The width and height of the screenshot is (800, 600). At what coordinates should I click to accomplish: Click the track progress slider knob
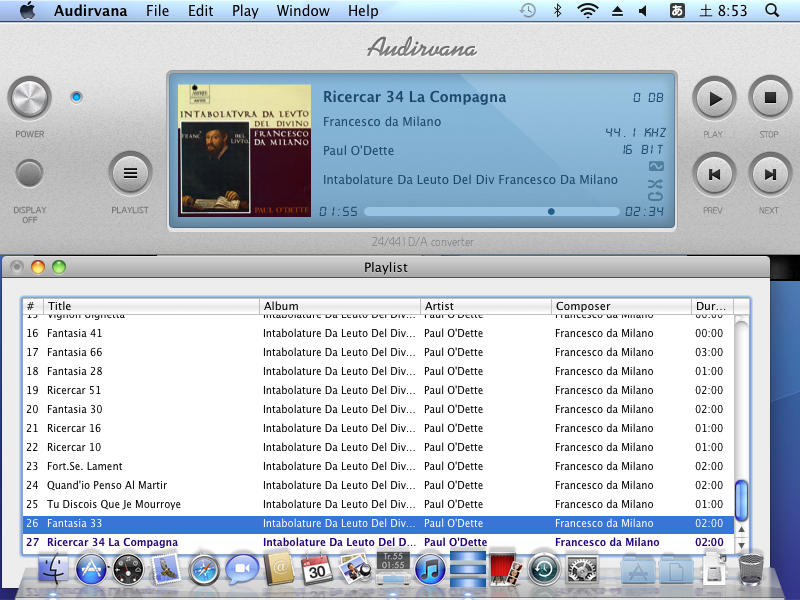click(551, 211)
